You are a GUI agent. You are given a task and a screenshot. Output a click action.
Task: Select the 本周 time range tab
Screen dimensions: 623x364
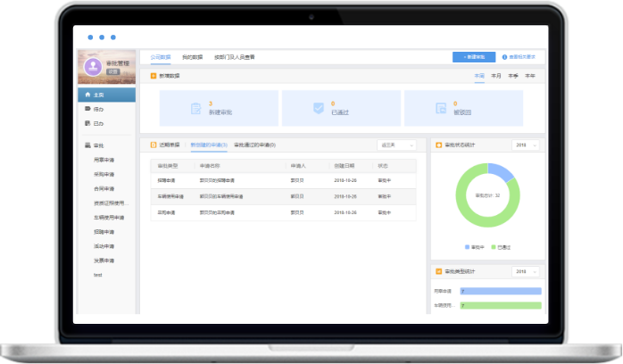pos(479,76)
